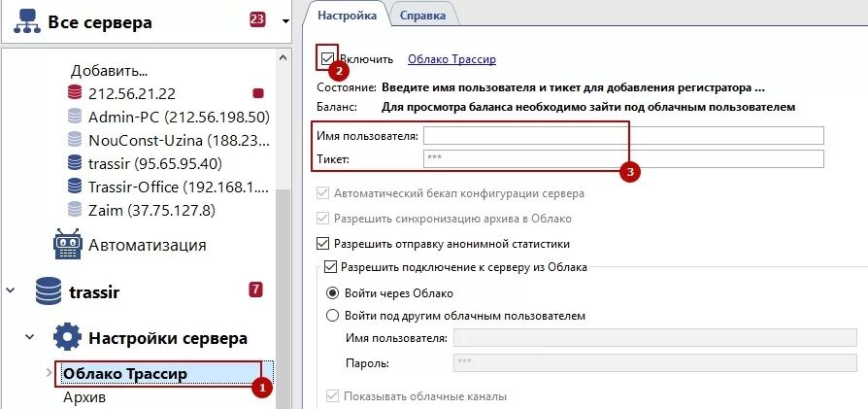This screenshot has width=868, height=409.
Task: Click the cloud user Имя пользователя field above Пароль
Action: click(x=654, y=337)
